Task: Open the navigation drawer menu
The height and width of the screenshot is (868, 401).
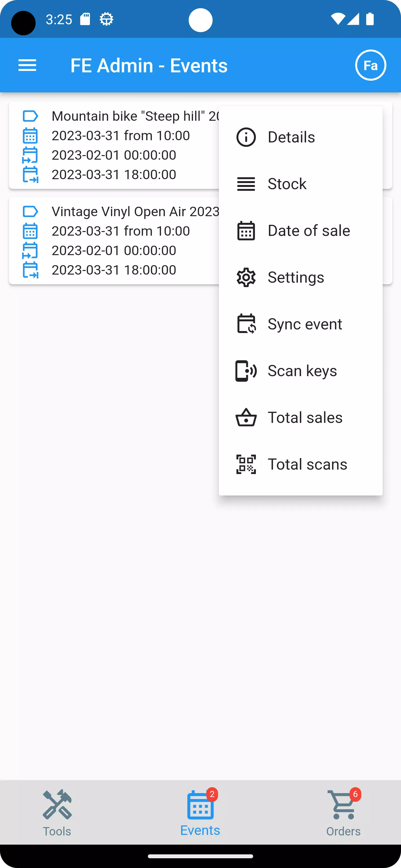Action: 27,65
